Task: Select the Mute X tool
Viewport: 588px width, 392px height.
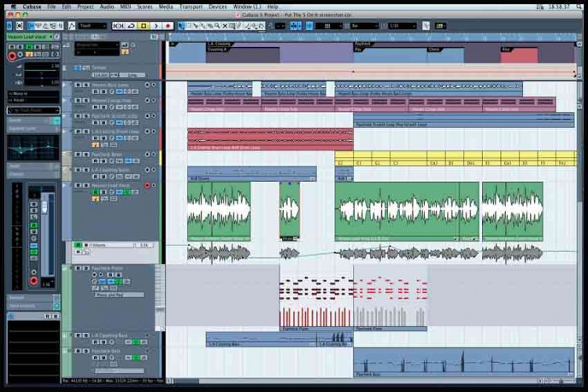Action: [x=225, y=26]
